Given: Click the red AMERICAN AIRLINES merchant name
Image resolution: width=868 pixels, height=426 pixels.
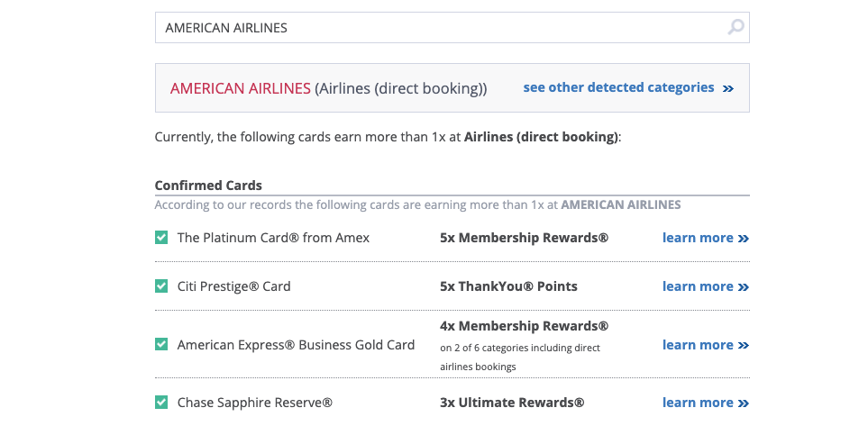Looking at the screenshot, I should pos(241,88).
